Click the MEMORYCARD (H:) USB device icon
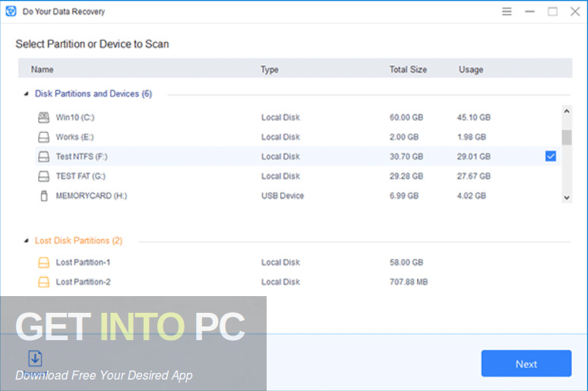 coord(44,196)
